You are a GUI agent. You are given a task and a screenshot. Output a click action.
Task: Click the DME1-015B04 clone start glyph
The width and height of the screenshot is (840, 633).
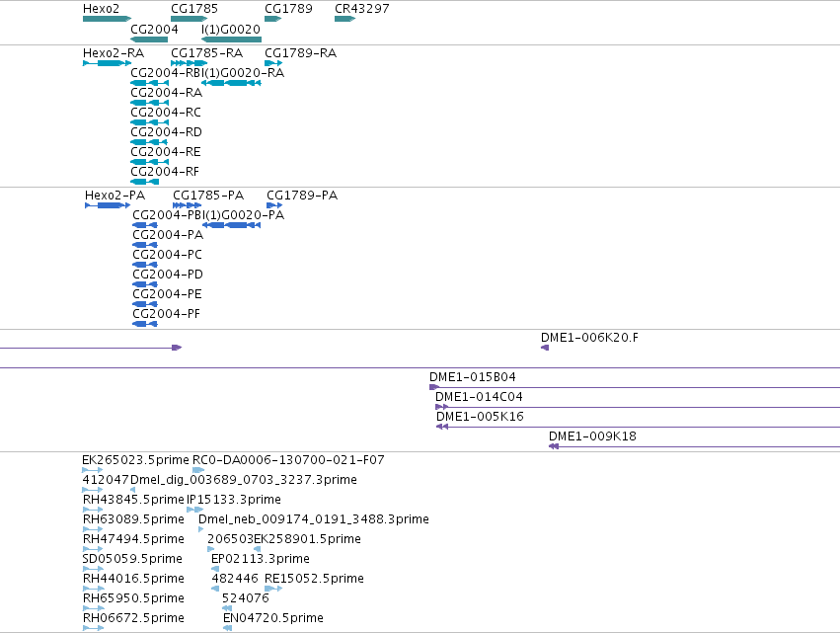tap(434, 387)
